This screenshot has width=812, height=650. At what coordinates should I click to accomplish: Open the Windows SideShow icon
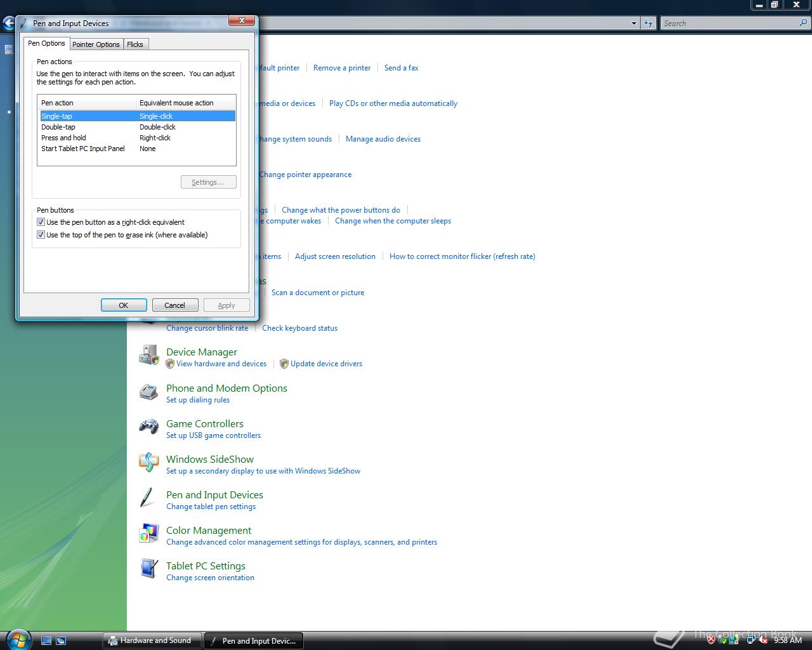click(149, 463)
